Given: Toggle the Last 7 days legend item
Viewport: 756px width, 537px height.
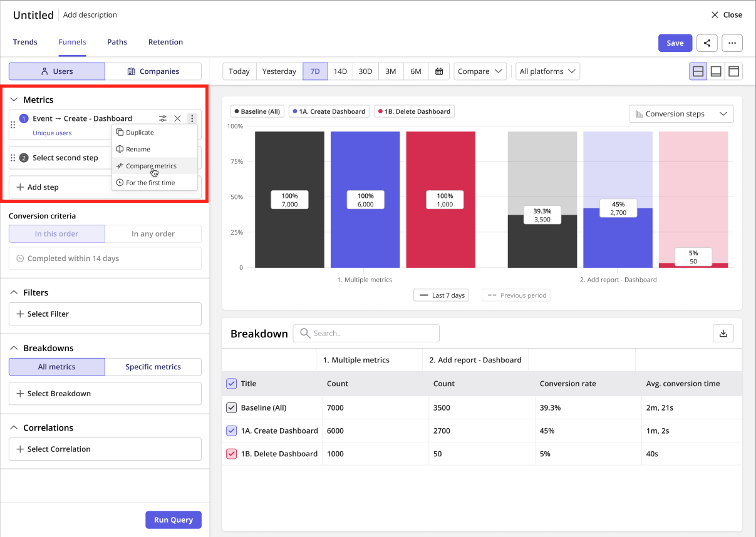Looking at the screenshot, I should pyautogui.click(x=442, y=295).
